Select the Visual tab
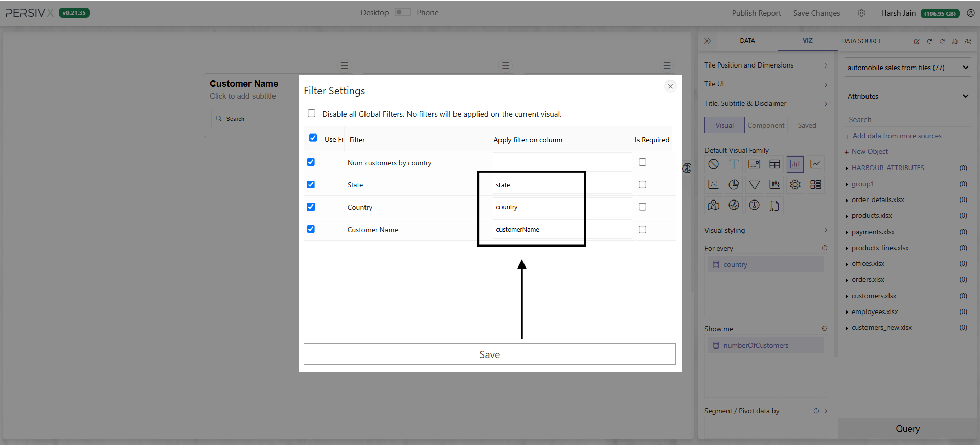 [724, 125]
